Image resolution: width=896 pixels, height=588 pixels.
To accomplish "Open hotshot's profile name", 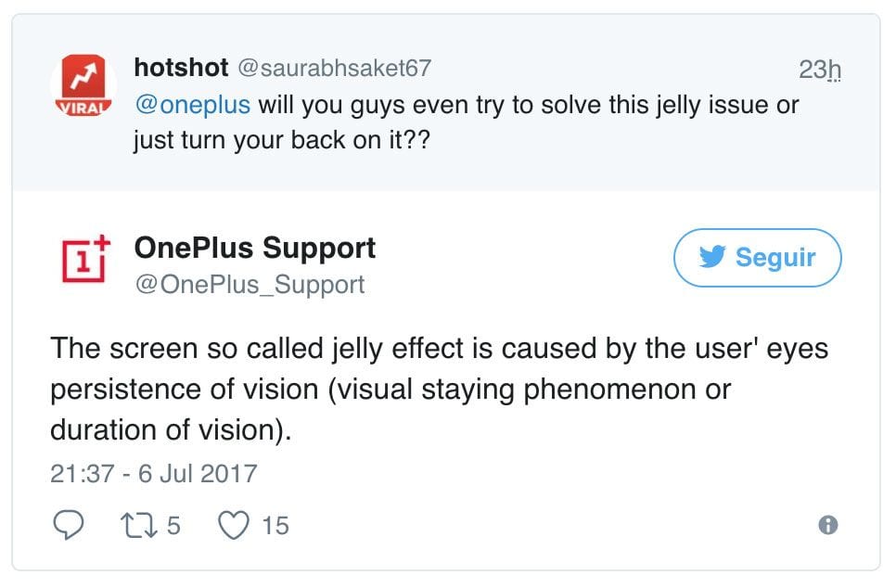I will point(181,68).
